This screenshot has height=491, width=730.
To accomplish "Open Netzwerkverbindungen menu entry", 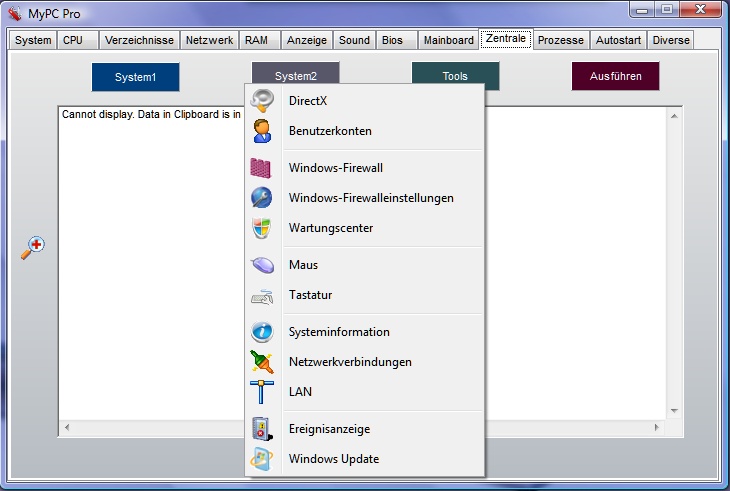I will click(x=365, y=362).
